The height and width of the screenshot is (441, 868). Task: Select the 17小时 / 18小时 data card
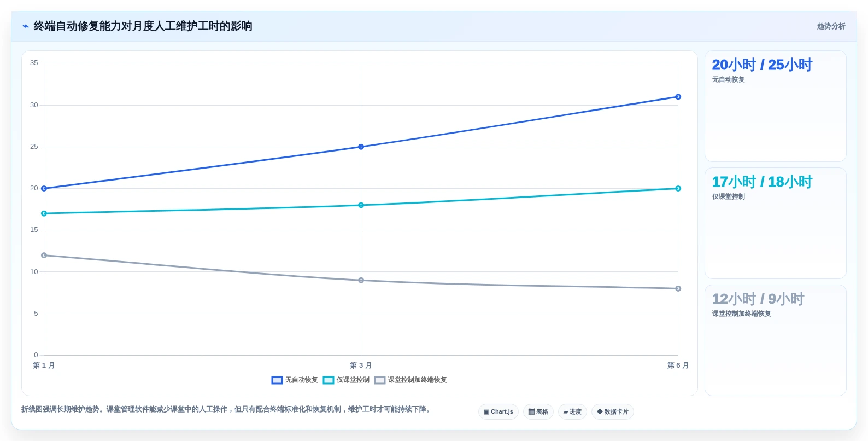tap(775, 223)
